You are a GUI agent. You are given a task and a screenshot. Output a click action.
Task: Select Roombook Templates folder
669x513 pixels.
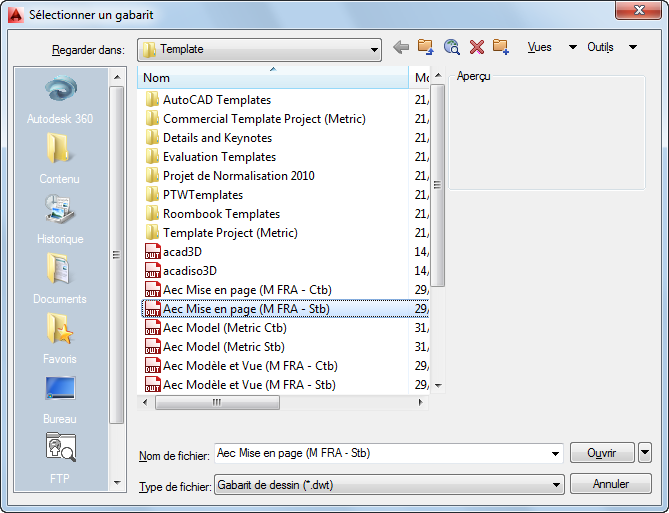[212, 214]
